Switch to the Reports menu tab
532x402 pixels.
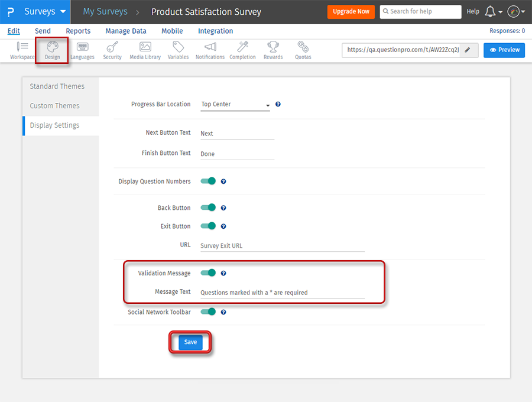click(78, 31)
